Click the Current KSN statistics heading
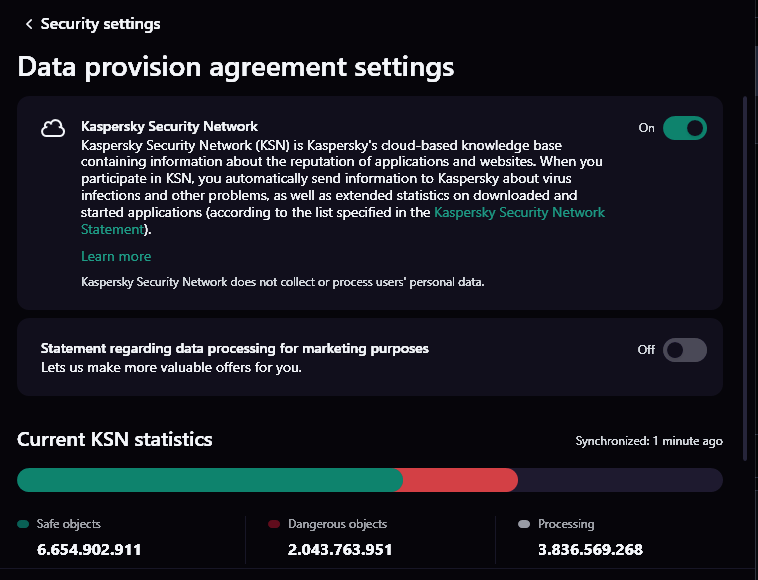Image resolution: width=758 pixels, height=580 pixels. [115, 439]
